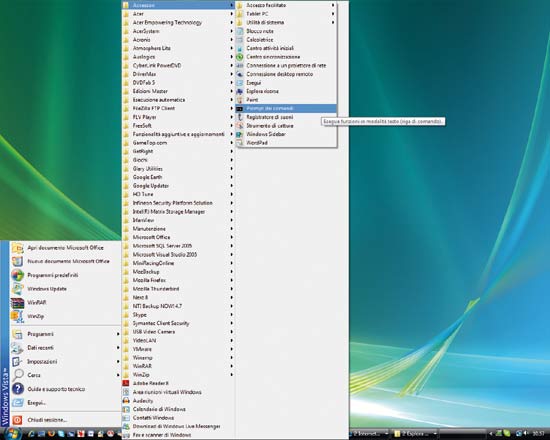Open the Microsoft Visual Studio 2005 folder
This screenshot has height=440, width=550.
[x=178, y=254]
